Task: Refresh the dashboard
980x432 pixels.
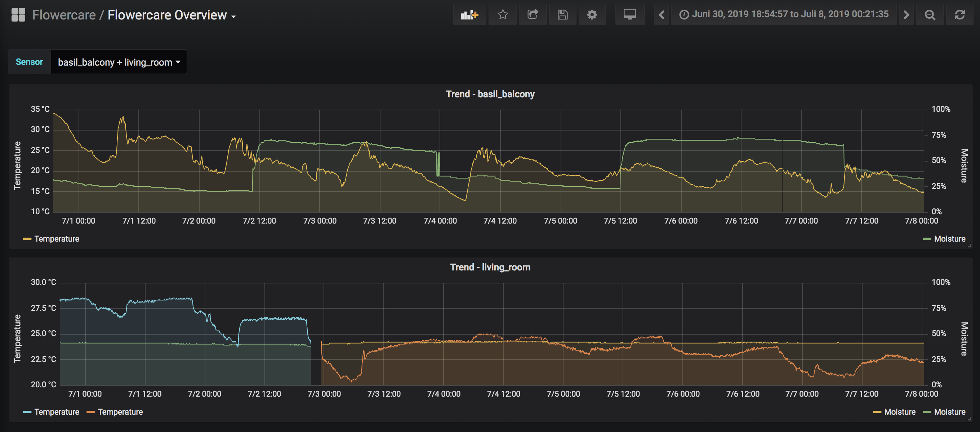Action: point(959,15)
